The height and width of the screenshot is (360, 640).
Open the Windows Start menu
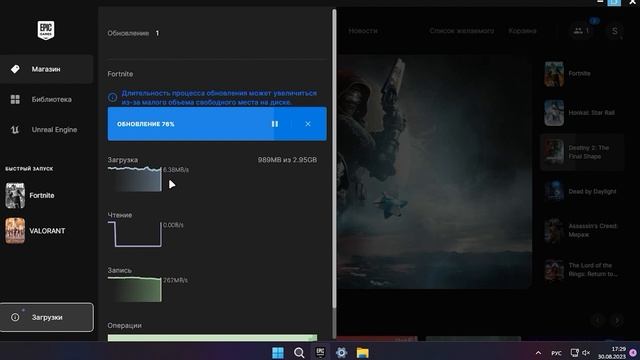pos(278,353)
